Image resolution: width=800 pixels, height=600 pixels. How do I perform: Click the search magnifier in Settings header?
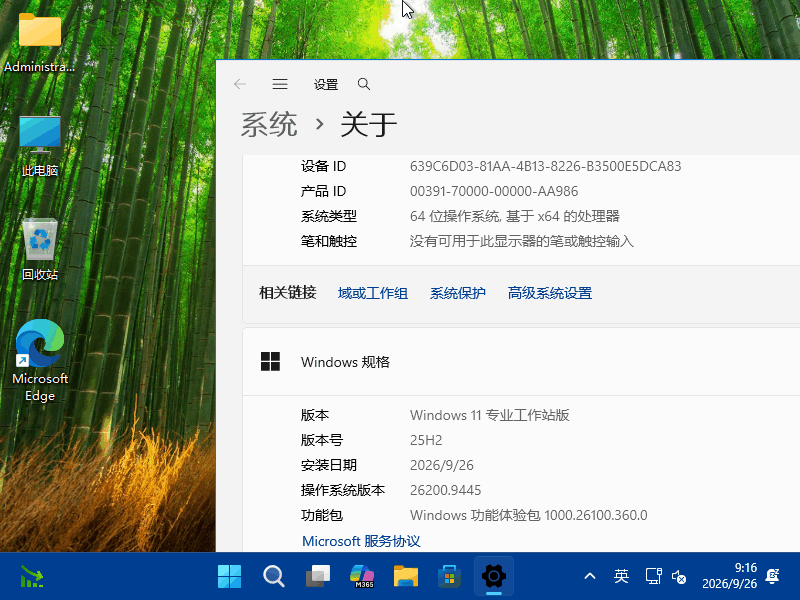364,84
